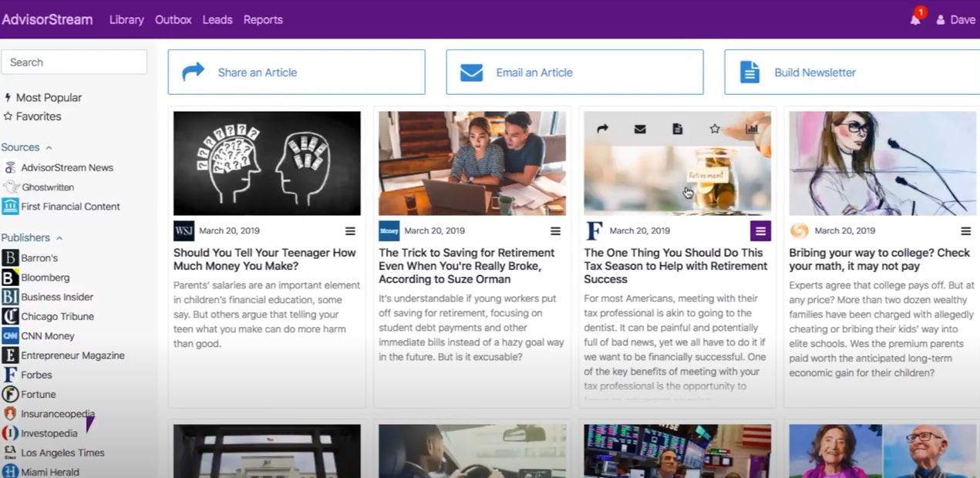Filter by Forbes publisher text

(x=36, y=375)
